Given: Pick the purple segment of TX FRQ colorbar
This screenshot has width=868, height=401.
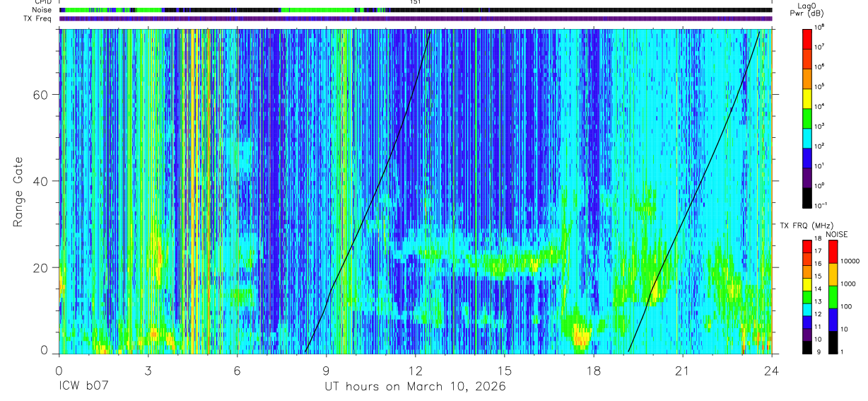Looking at the screenshot, I should click(x=807, y=335).
